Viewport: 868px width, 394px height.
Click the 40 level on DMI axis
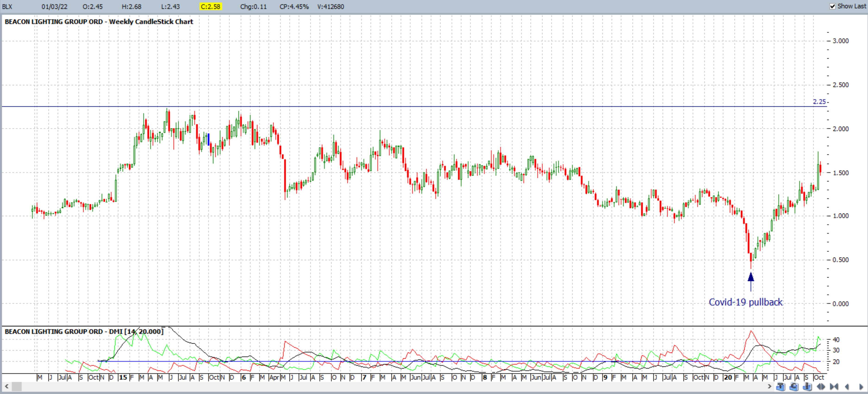click(836, 340)
